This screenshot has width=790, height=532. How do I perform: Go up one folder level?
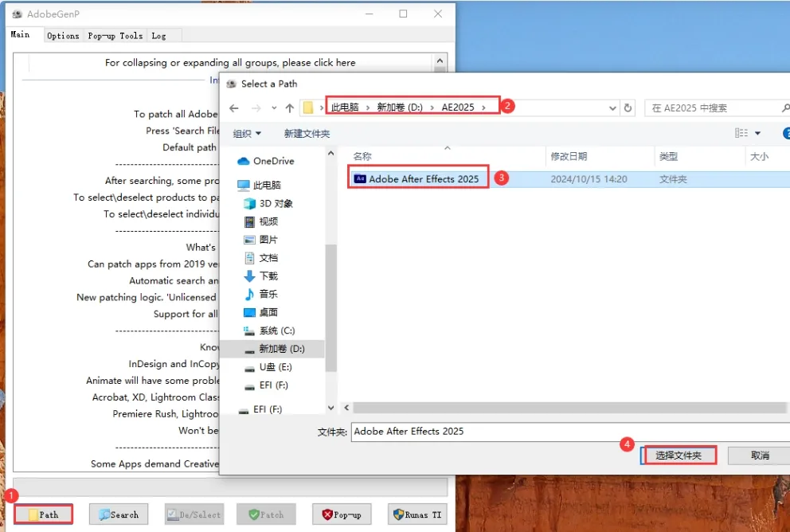[x=290, y=108]
